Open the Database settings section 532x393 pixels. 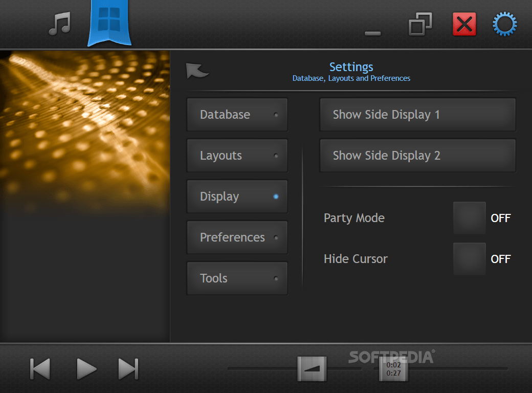tap(237, 115)
